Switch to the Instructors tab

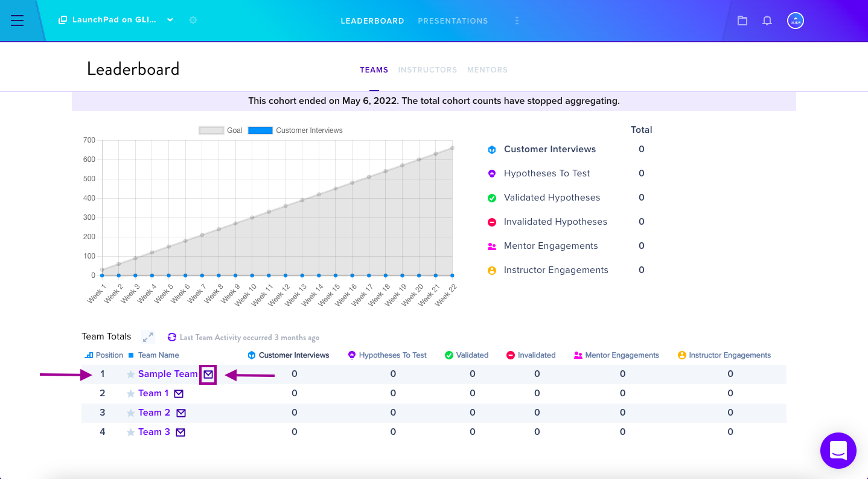tap(427, 70)
